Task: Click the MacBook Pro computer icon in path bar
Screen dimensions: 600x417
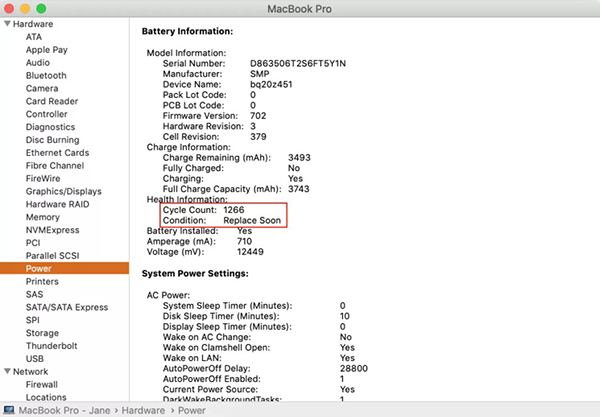Action: (9, 410)
